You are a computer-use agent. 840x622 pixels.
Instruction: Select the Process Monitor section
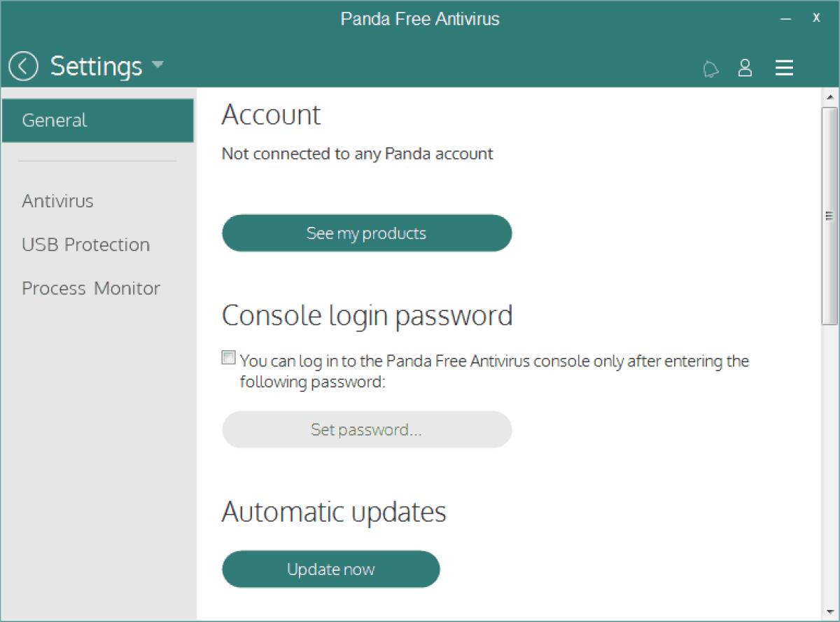point(91,288)
